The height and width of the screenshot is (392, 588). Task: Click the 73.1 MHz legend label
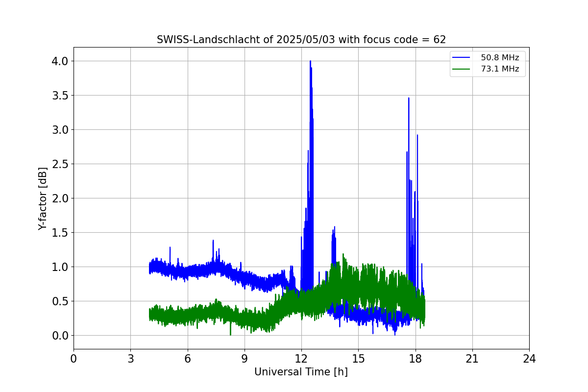500,69
